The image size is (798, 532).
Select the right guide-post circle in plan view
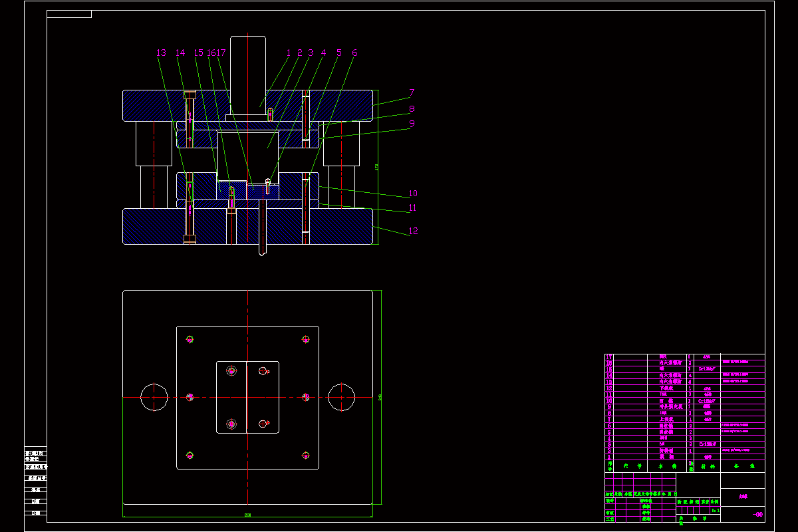coord(341,397)
